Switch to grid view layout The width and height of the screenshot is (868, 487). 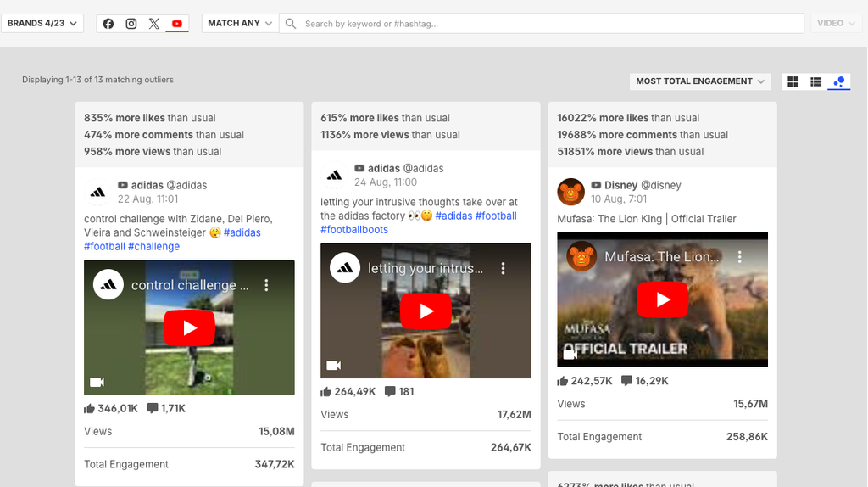click(x=793, y=81)
